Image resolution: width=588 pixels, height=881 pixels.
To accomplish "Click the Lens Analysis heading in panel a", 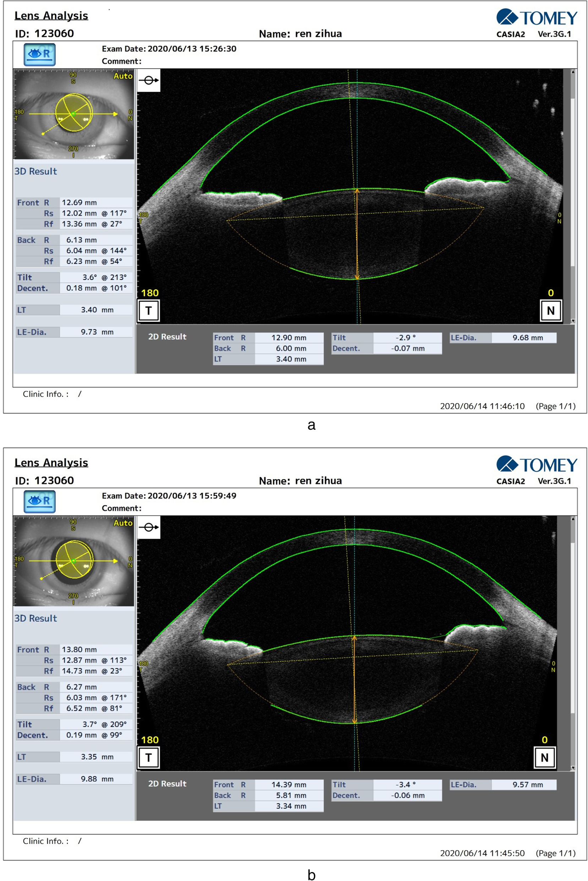I will tap(51, 16).
